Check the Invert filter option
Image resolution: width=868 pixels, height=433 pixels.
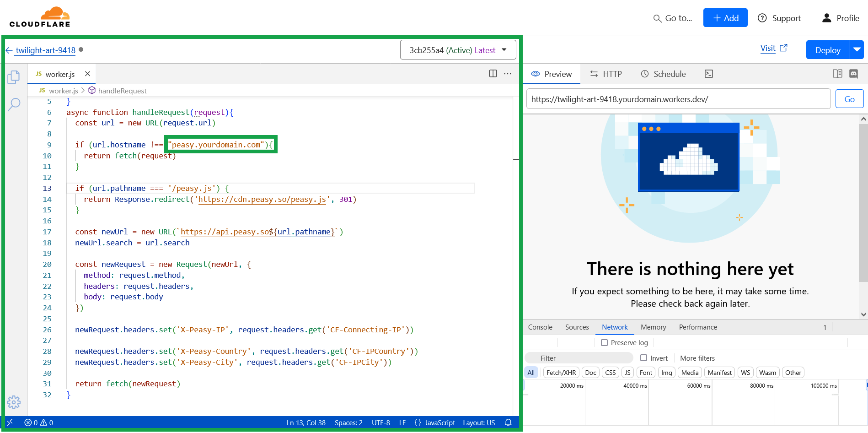tap(644, 358)
